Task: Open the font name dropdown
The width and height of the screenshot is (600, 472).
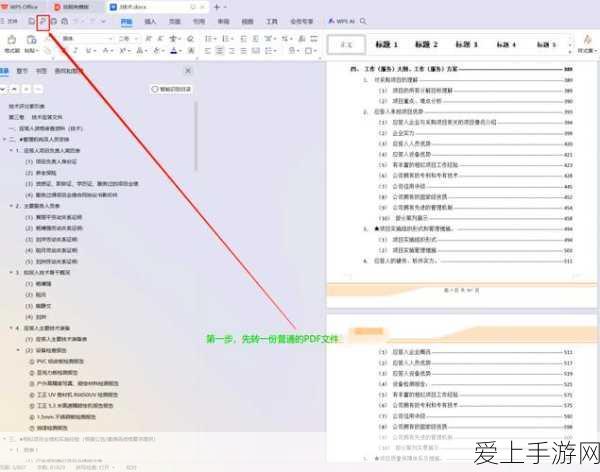Action: coord(111,39)
